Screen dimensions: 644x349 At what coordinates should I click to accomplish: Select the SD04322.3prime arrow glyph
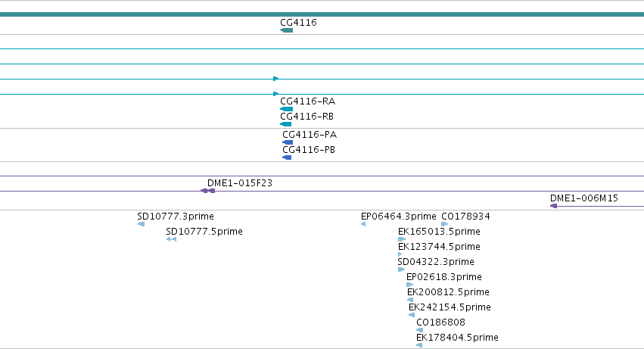[x=401, y=270]
